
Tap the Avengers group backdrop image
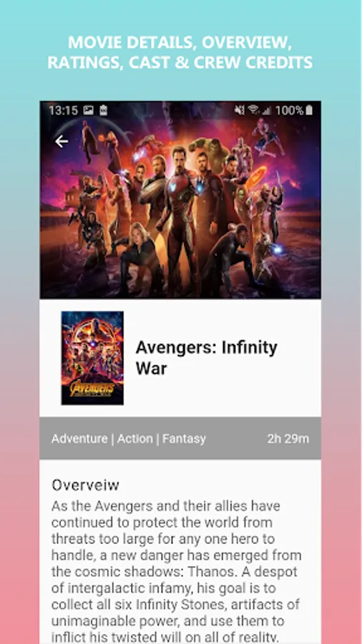[x=180, y=200]
